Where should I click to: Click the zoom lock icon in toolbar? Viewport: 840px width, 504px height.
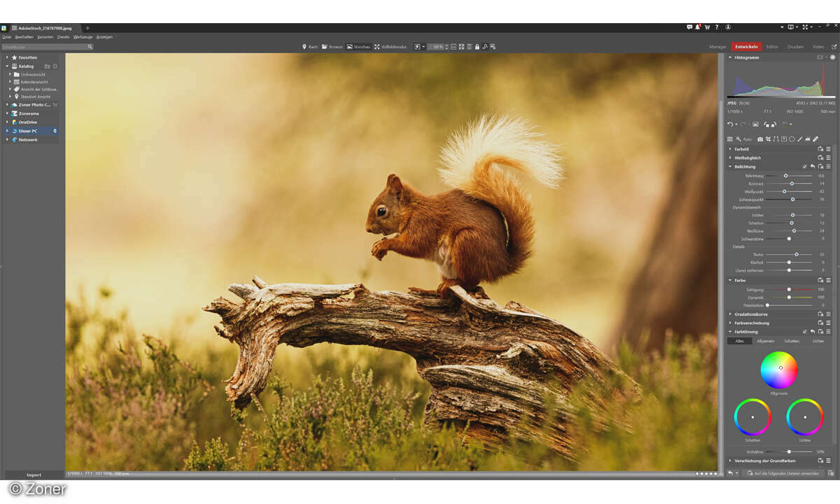477,47
